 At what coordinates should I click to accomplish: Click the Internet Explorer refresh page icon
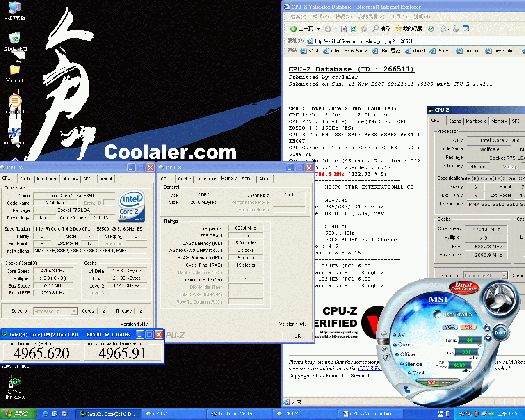point(354,29)
